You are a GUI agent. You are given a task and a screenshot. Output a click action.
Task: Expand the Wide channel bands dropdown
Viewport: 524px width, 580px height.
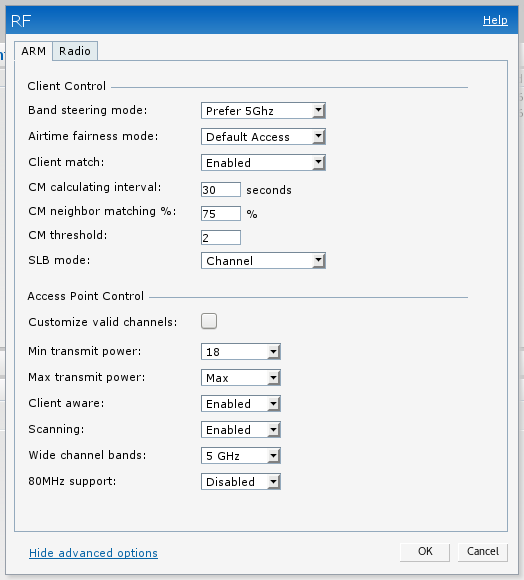point(241,455)
